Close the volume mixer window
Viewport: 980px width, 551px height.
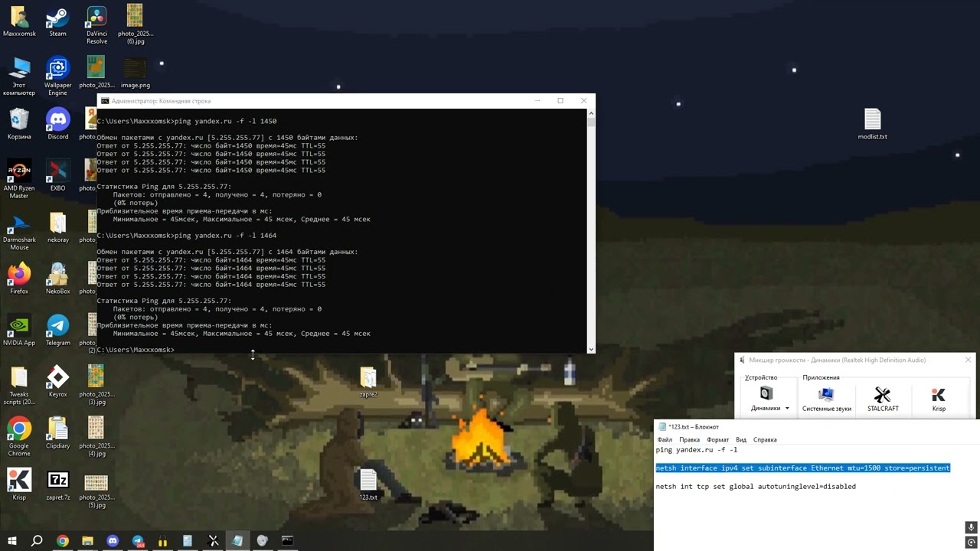click(968, 360)
